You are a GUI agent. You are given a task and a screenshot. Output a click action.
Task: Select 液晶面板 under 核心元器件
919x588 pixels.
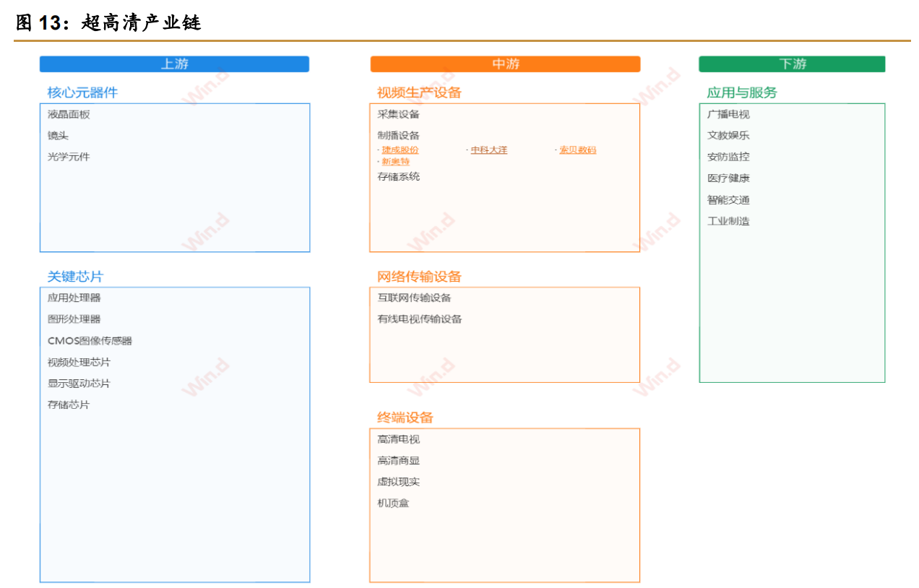point(69,114)
